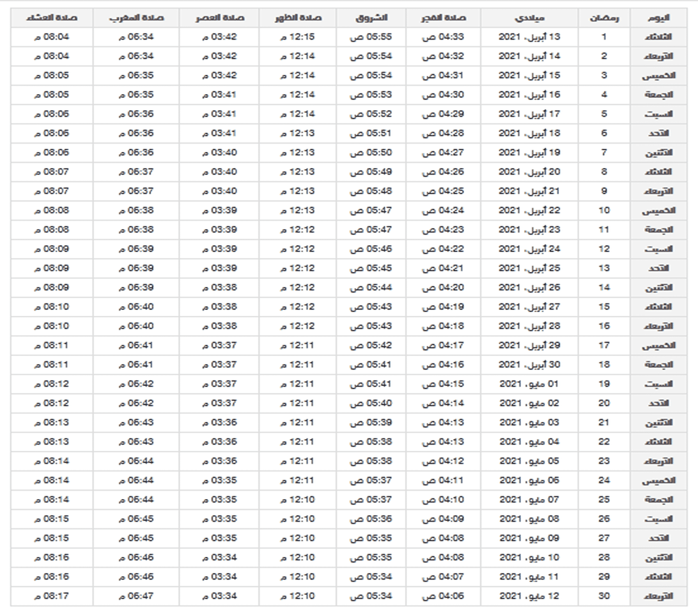The image size is (698, 616).
Task: Select the date cell 03 مايو 2021
Action: (x=529, y=423)
